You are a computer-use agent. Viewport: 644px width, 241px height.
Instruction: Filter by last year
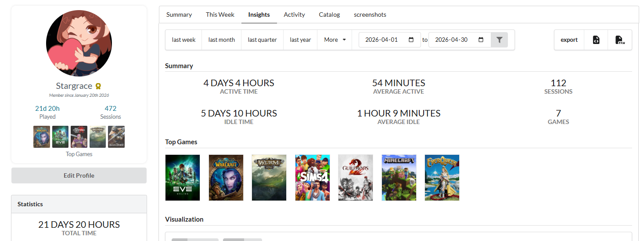pyautogui.click(x=300, y=40)
